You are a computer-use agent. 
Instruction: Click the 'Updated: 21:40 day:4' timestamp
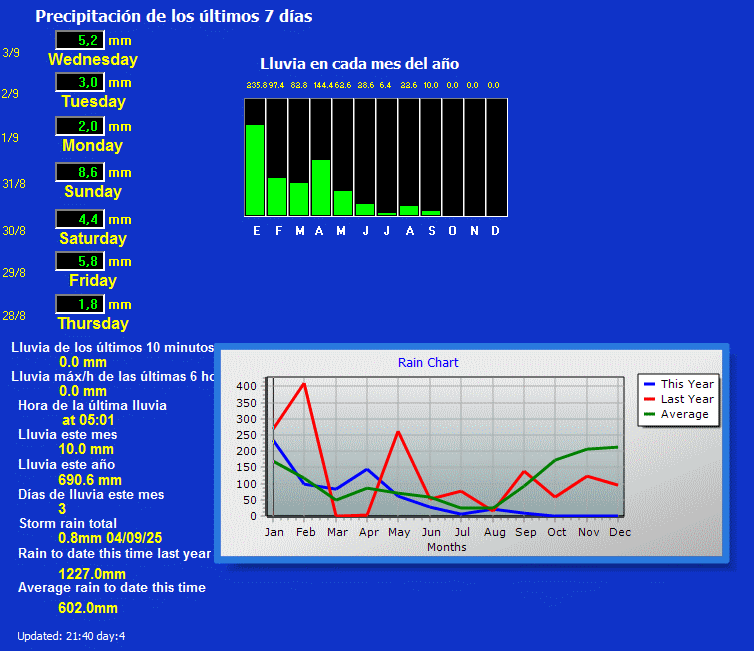pos(71,636)
